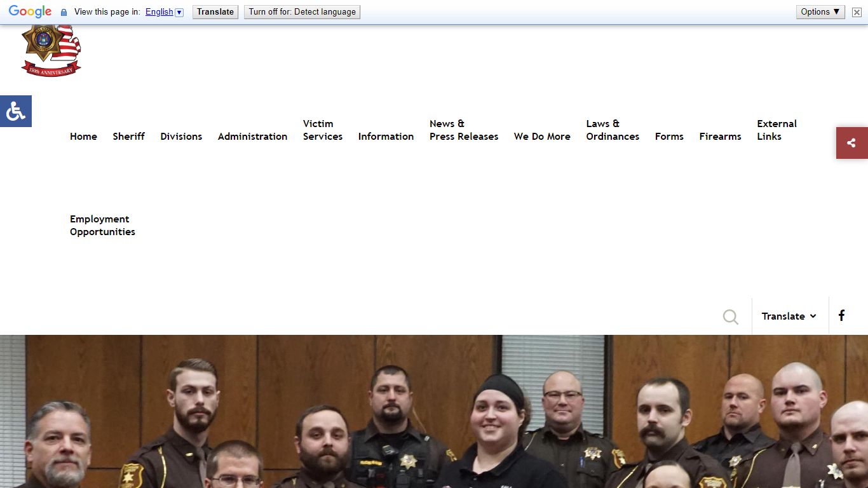The image size is (868, 488).
Task: Select the Administration menu item
Action: 252,137
